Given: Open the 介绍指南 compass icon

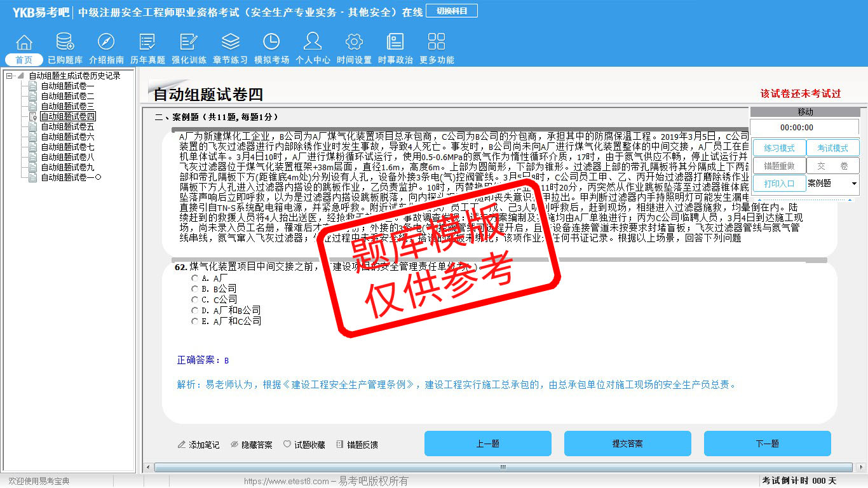Looking at the screenshot, I should tap(106, 42).
